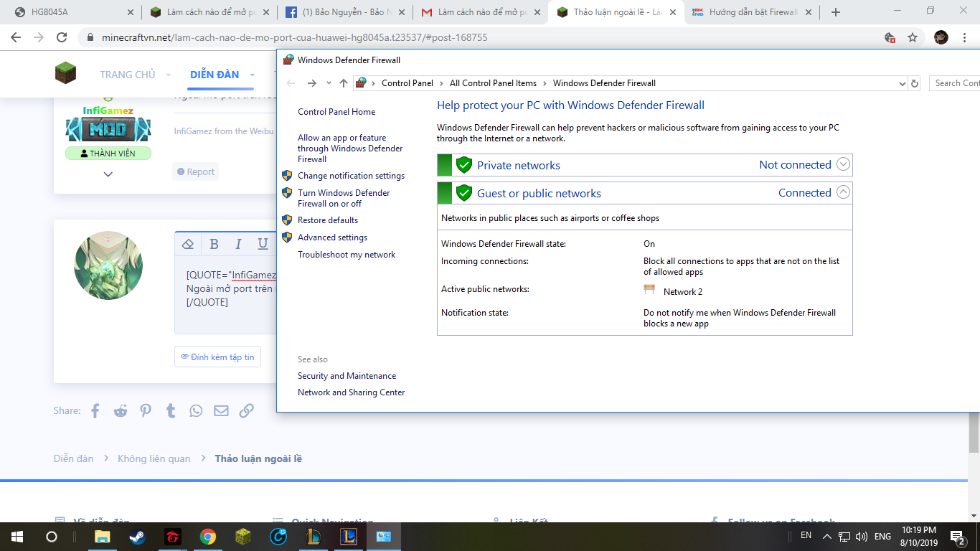This screenshot has width=980, height=551.
Task: Click the Chrome URL address bar
Action: [481, 37]
